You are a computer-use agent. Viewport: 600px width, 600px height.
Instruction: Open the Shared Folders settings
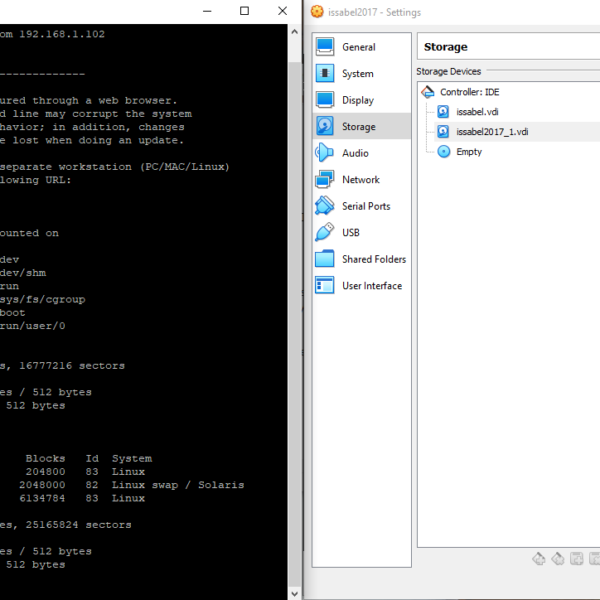pyautogui.click(x=373, y=259)
